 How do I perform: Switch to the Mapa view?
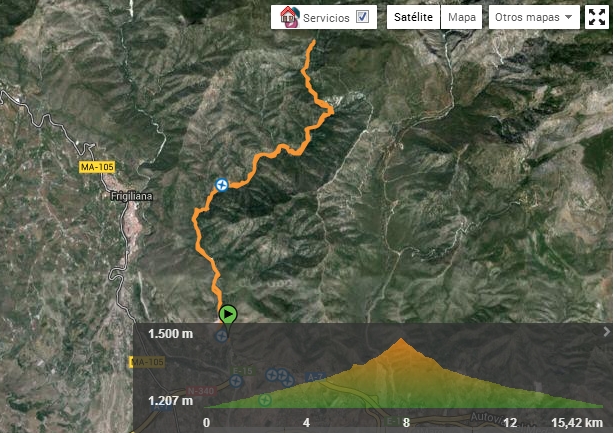462,17
